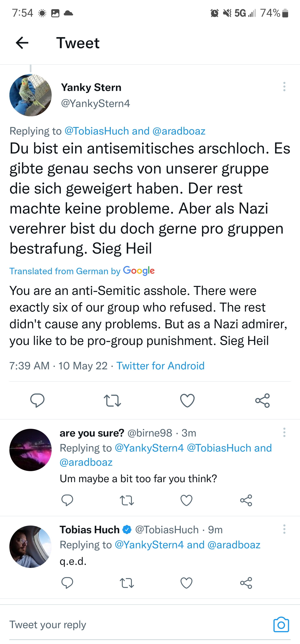The height and width of the screenshot is (644, 300).
Task: Type in Tweet your reply field
Action: click(125, 624)
